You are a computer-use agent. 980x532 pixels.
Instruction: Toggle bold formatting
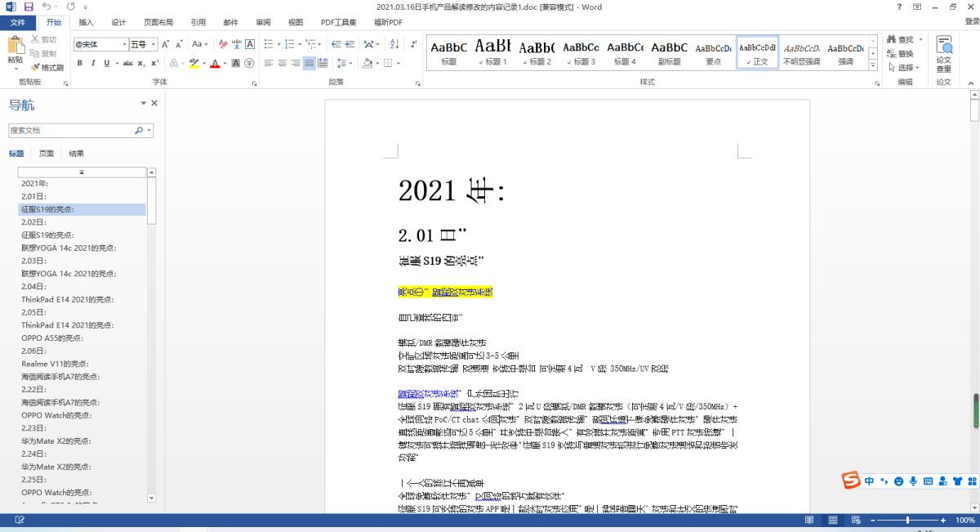[80, 63]
